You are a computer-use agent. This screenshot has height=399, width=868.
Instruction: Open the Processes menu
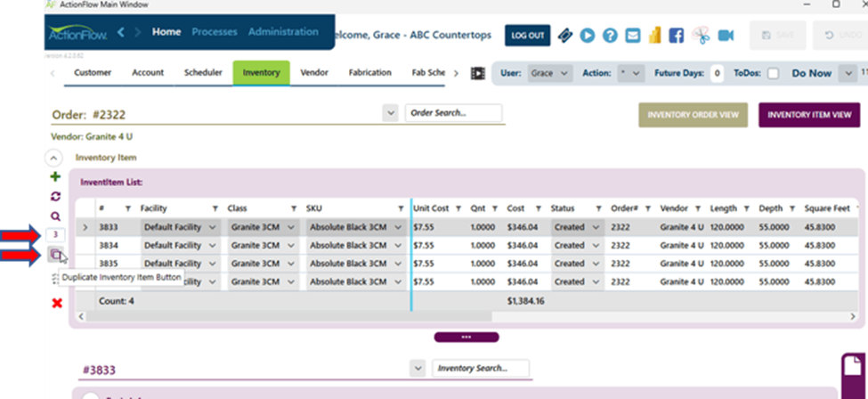pyautogui.click(x=215, y=32)
